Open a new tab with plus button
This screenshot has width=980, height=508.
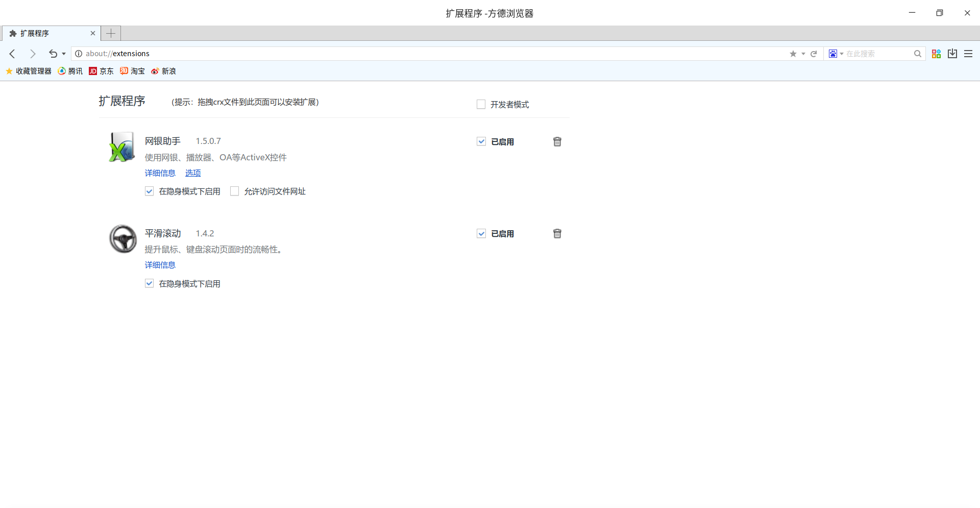(111, 33)
